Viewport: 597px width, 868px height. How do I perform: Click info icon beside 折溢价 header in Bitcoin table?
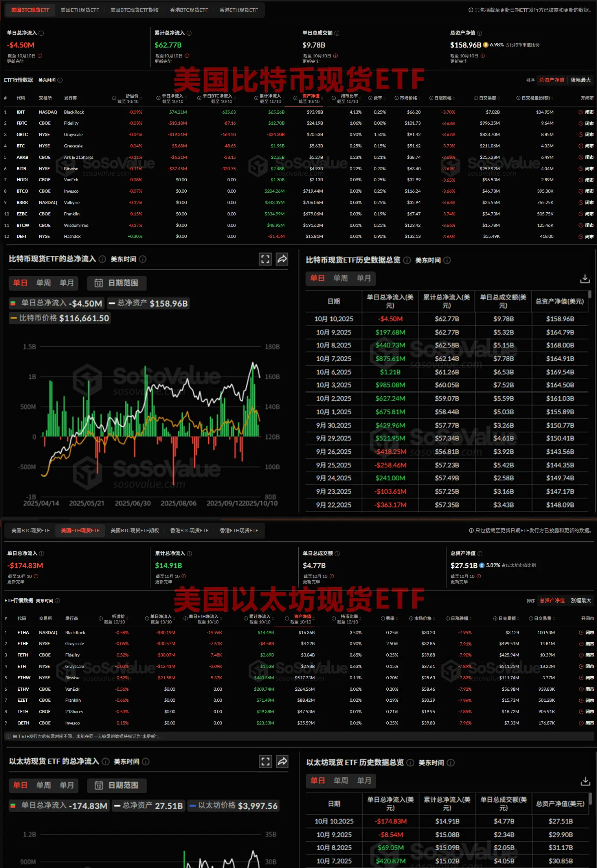coord(114,98)
